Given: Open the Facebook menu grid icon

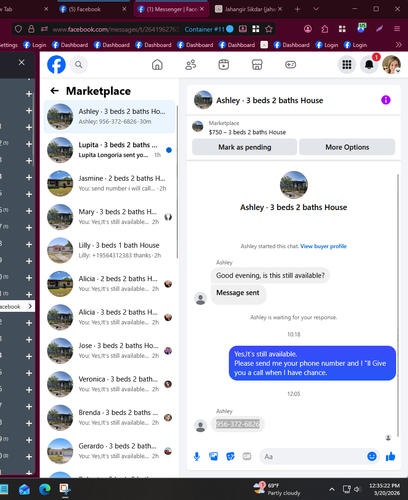Looking at the screenshot, I should 347,64.
